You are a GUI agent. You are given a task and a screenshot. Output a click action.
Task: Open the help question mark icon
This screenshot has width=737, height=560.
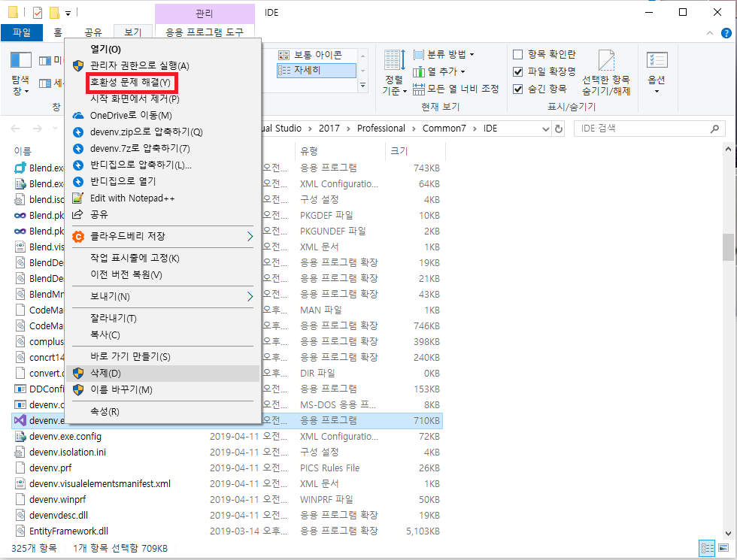(x=726, y=33)
